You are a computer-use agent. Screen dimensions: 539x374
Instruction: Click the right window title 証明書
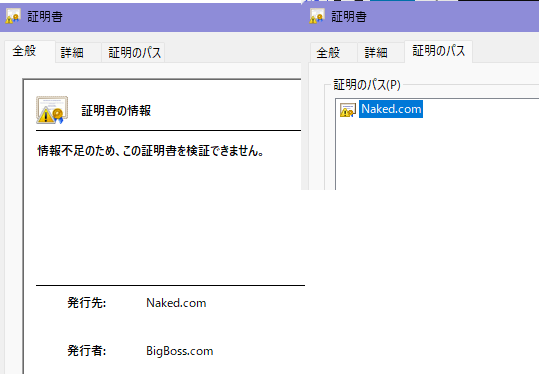pos(349,16)
